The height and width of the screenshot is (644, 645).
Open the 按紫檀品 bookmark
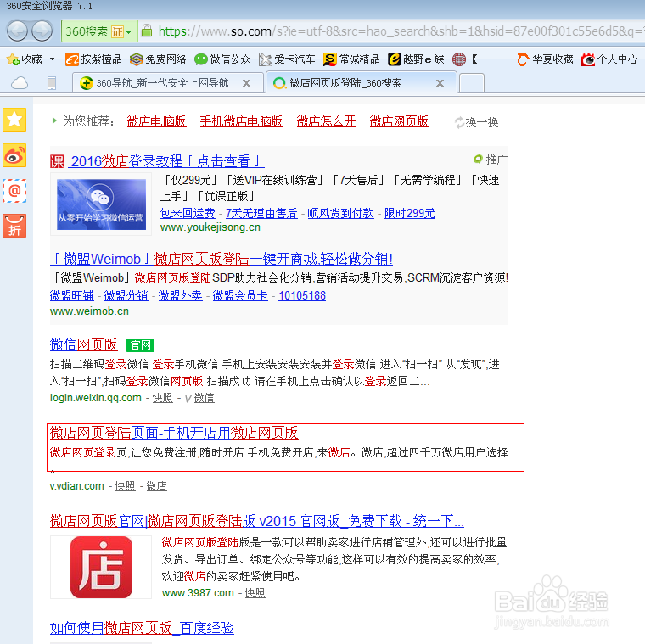click(x=93, y=59)
